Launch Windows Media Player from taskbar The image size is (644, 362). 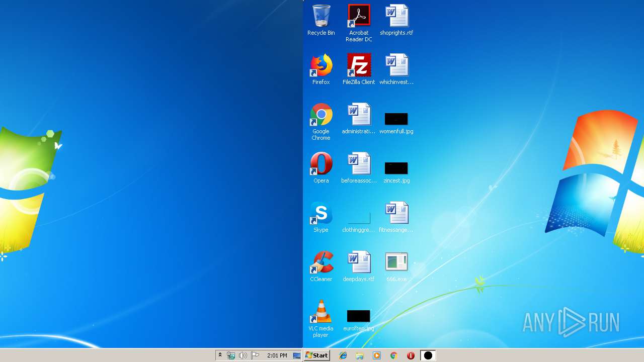click(377, 355)
